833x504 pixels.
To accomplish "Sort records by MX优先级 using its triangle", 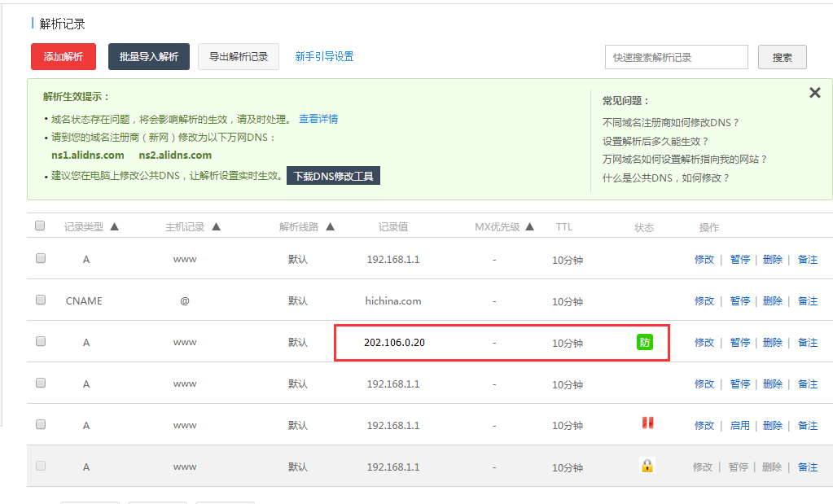I will pos(530,226).
